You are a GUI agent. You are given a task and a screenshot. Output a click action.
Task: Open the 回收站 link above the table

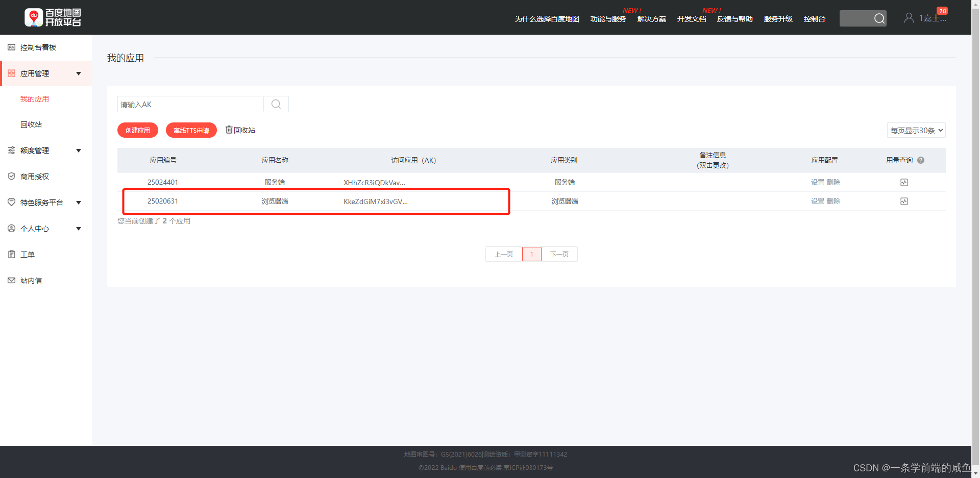[x=244, y=130]
